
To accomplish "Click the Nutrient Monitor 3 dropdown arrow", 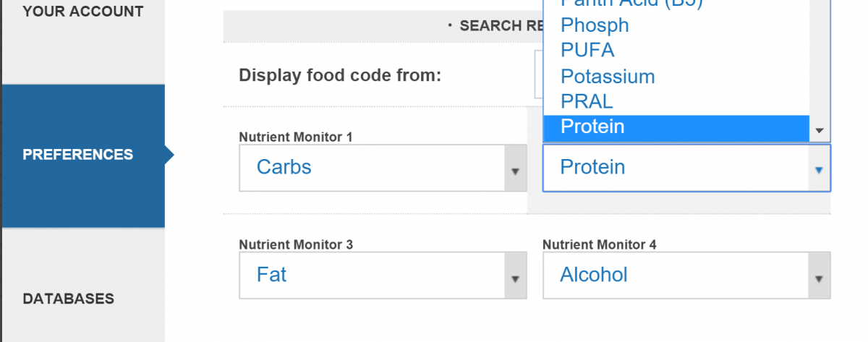I will [515, 279].
